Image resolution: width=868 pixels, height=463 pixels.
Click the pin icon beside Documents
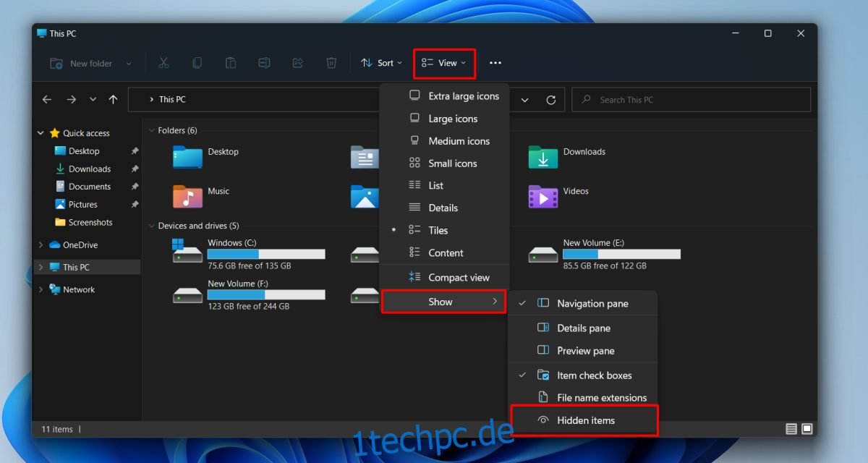(135, 187)
